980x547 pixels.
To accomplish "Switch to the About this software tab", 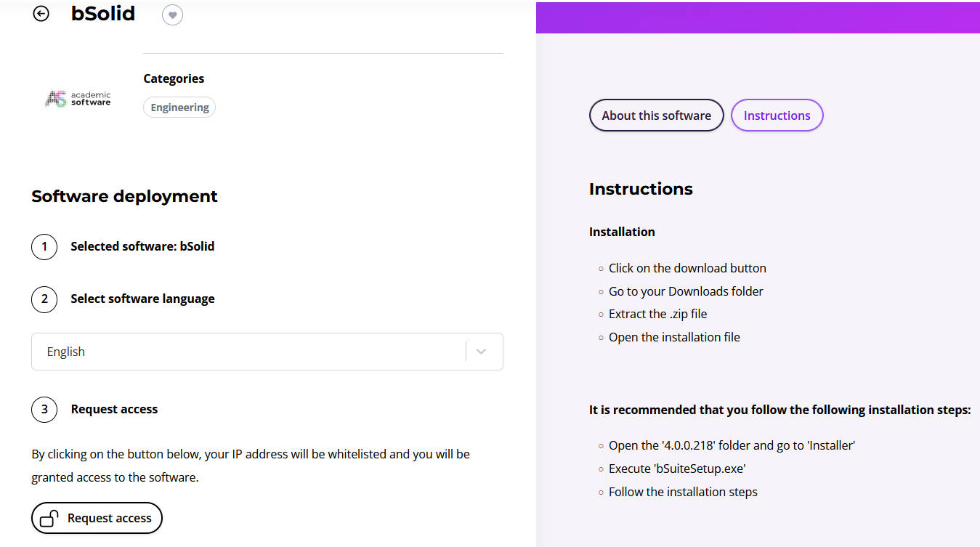I will (656, 115).
